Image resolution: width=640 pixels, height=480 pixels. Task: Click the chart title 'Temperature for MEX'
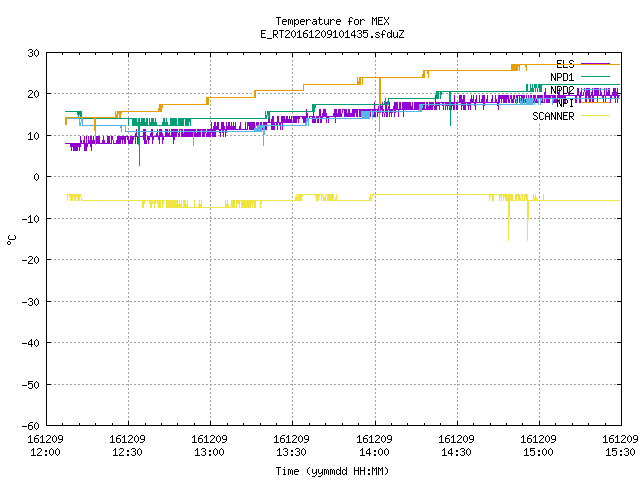coord(332,21)
